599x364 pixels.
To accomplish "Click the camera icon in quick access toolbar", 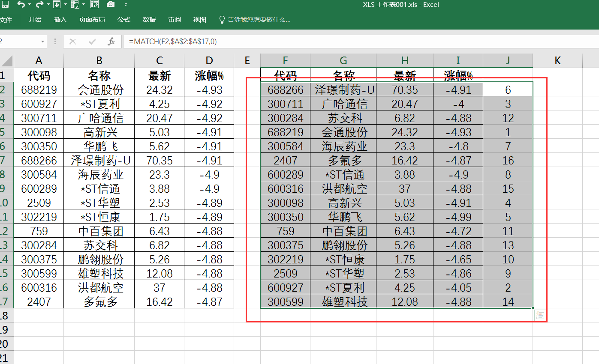I will pos(111,4).
